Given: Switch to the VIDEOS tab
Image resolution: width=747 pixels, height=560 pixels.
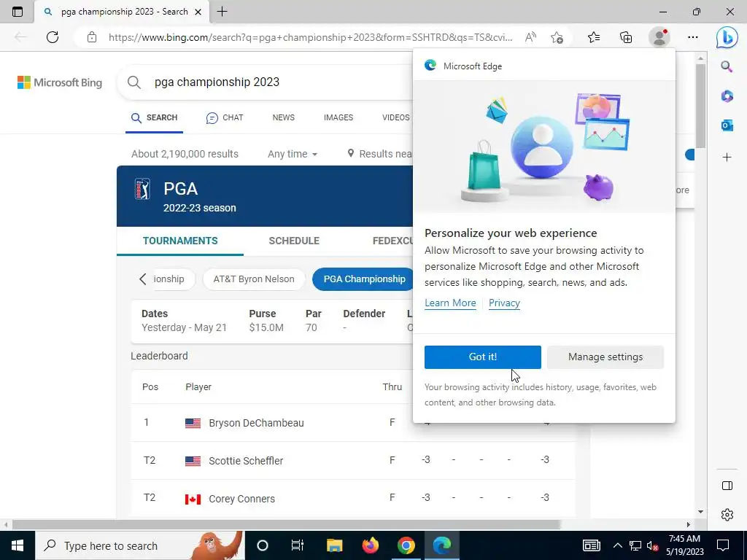Looking at the screenshot, I should click(396, 117).
